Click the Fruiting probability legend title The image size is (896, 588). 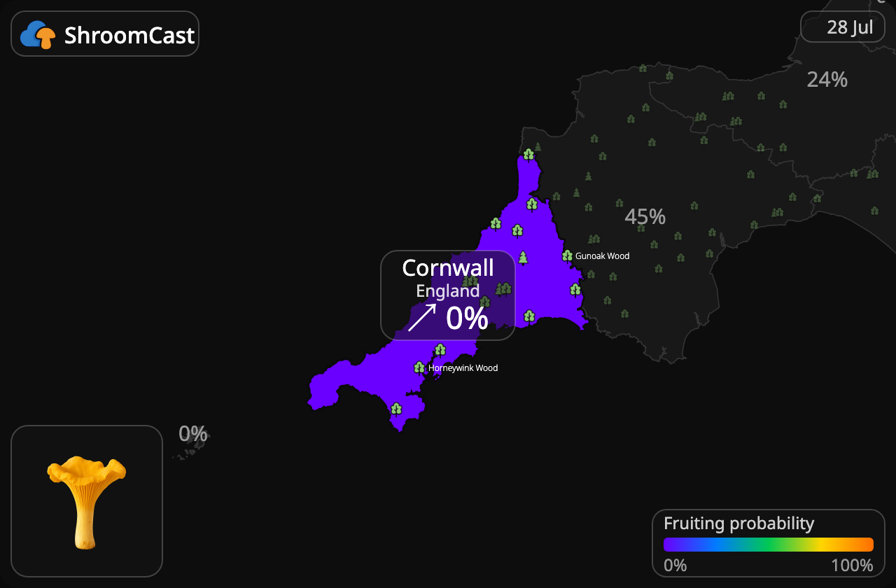click(x=738, y=523)
